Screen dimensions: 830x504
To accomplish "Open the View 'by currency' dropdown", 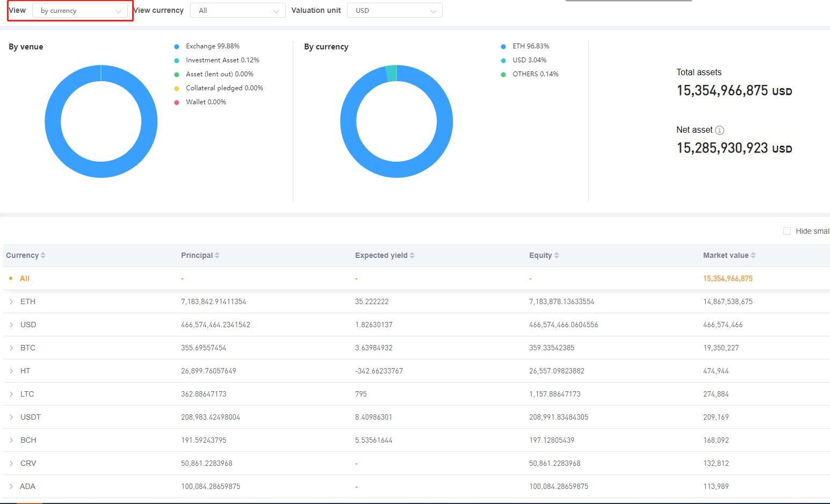I will (80, 11).
